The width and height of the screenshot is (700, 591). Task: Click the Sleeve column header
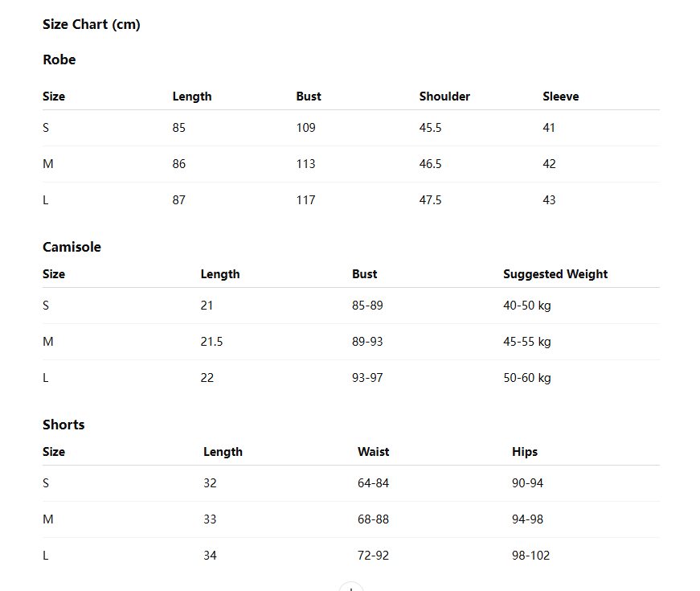click(561, 96)
